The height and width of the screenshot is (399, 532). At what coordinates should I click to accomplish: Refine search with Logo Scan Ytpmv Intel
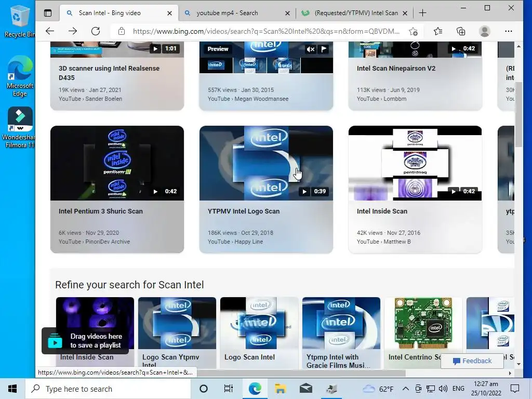click(x=177, y=333)
